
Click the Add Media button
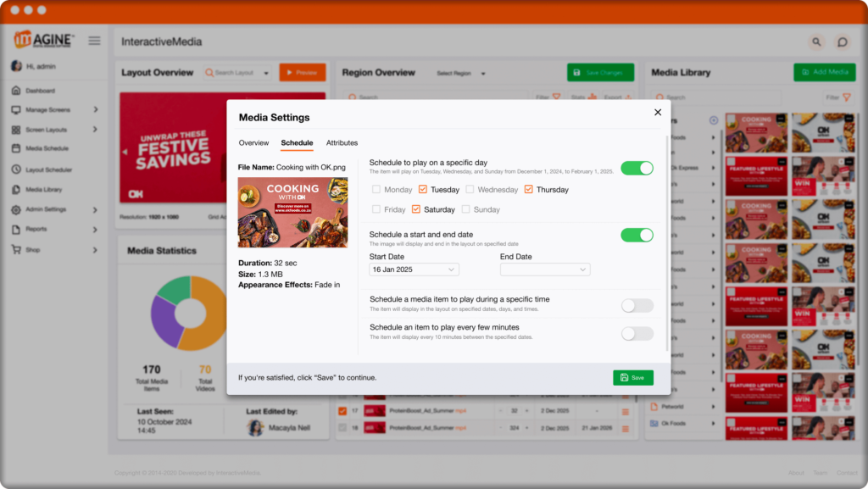pos(825,72)
